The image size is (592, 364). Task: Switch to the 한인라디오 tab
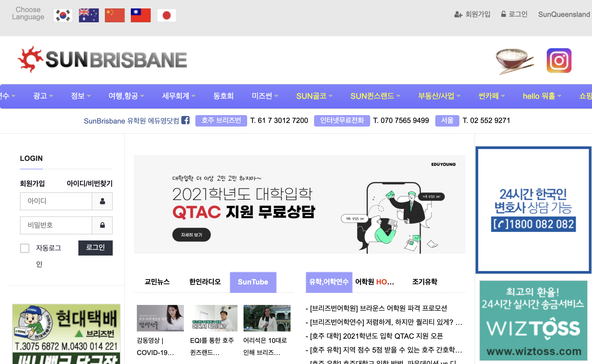point(205,282)
